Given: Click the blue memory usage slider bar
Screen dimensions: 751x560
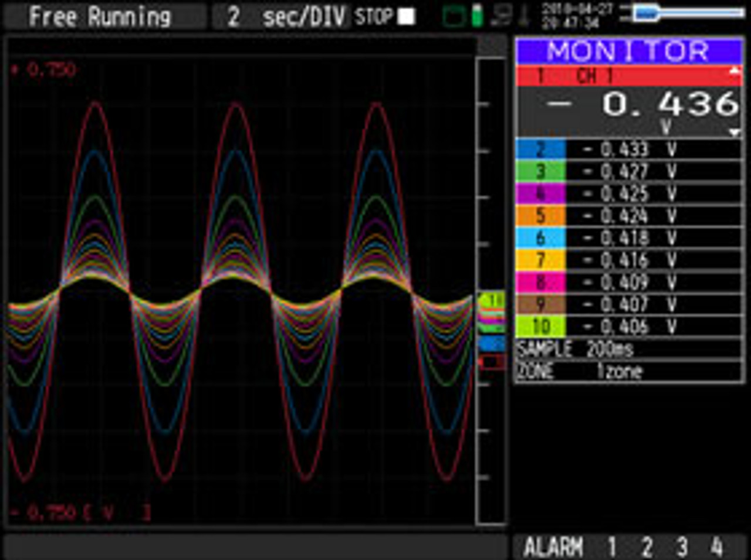Looking at the screenshot, I should coord(645,13).
